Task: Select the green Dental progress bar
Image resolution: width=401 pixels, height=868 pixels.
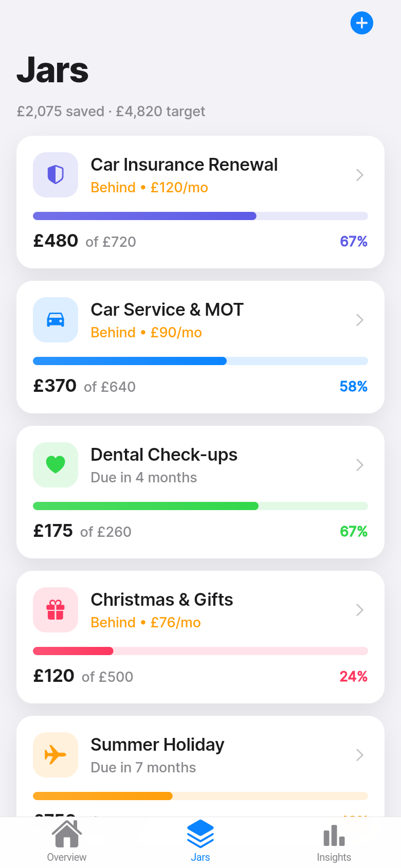Action: [200, 506]
